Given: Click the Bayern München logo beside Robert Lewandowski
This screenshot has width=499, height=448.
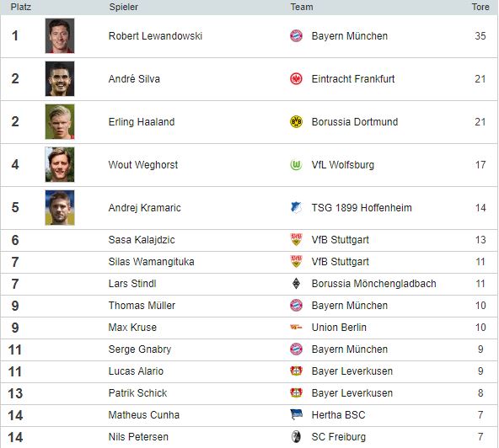Looking at the screenshot, I should coord(296,36).
